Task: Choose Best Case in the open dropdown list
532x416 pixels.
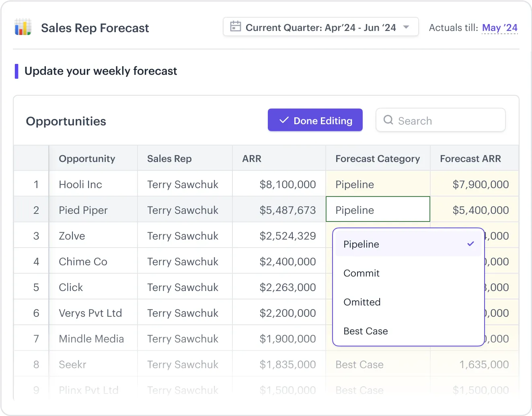Action: tap(409, 331)
